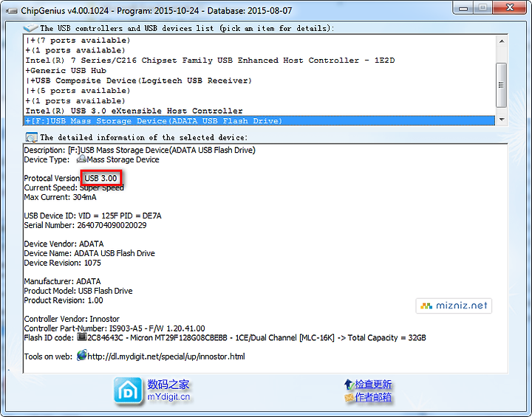This screenshot has width=532, height=417.
Task: Select the Logitech USB Receiver row
Action: pyautogui.click(x=259, y=80)
